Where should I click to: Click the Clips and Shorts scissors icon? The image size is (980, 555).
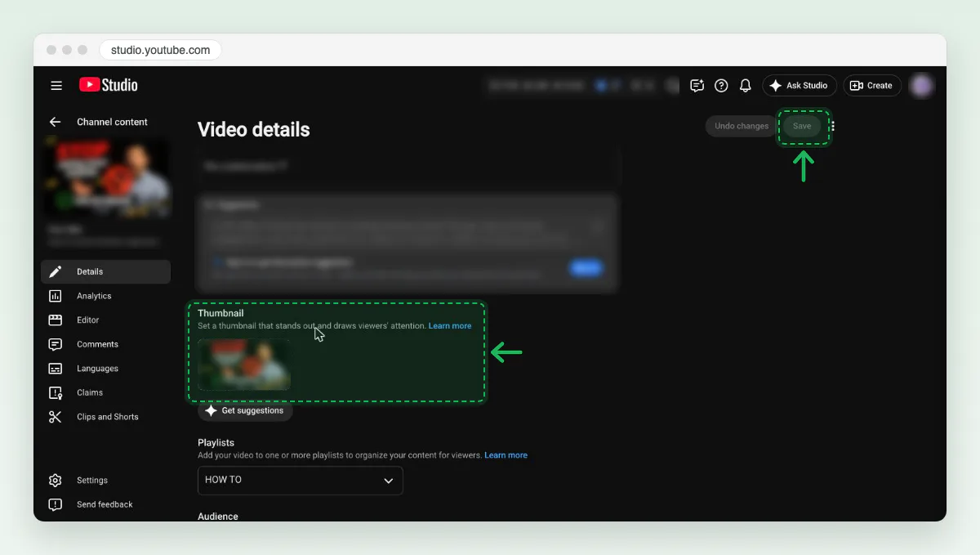[56, 417]
